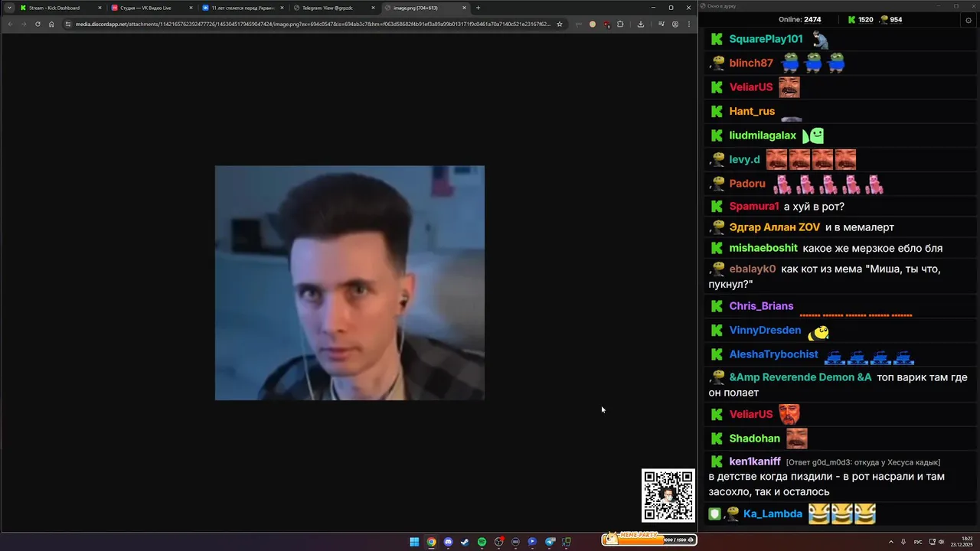Switch to the Telegram: View tab
980x551 pixels.
tap(333, 8)
